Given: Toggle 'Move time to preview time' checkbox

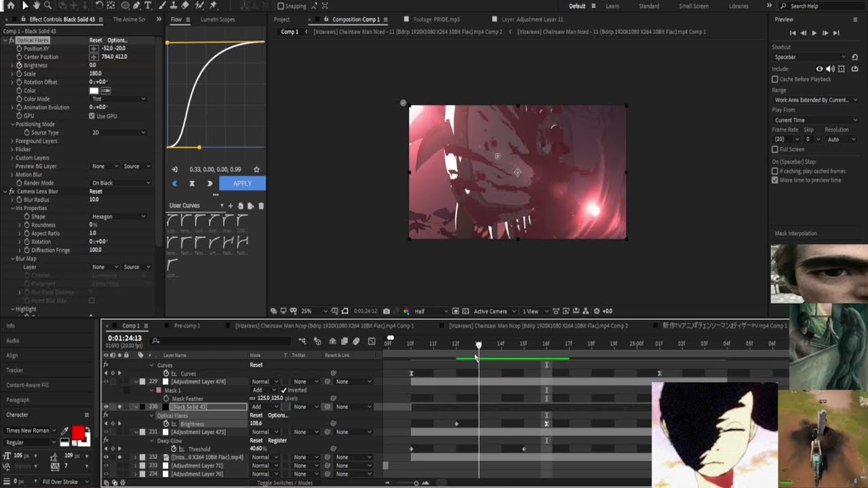Looking at the screenshot, I should click(x=775, y=180).
